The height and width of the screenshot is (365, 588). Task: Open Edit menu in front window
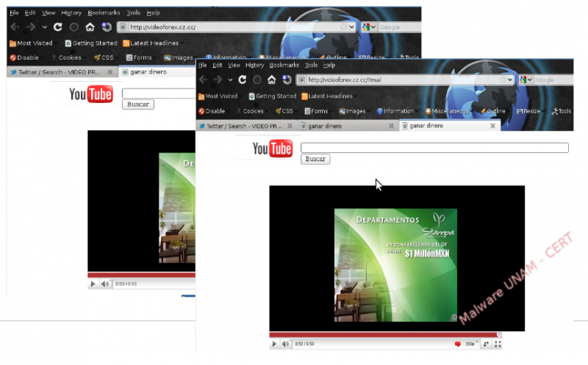217,65
